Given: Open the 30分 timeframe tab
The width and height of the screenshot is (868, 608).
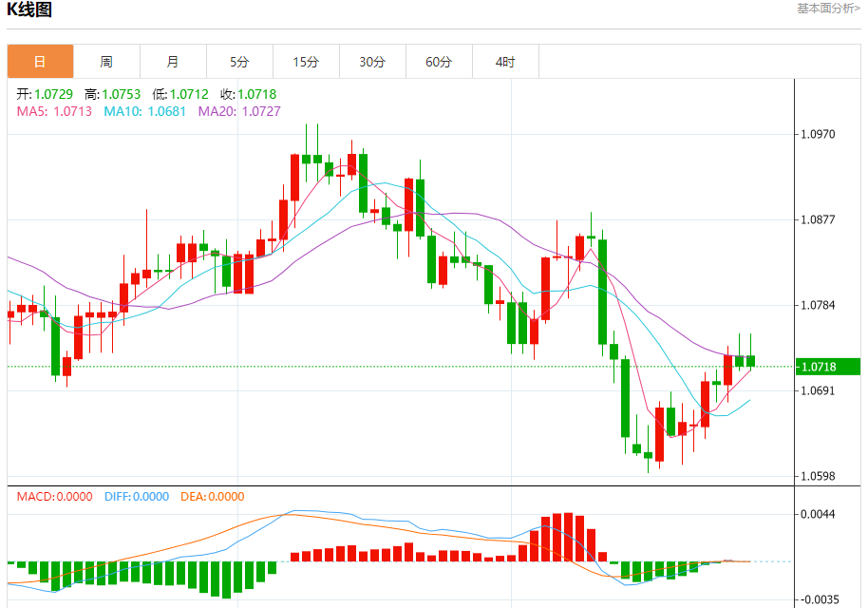Looking at the screenshot, I should click(x=372, y=62).
